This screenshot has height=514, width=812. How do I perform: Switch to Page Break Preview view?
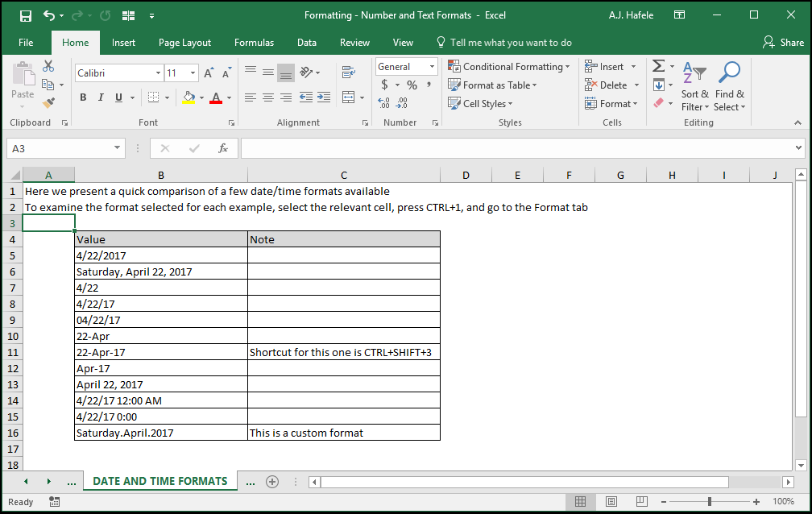[x=641, y=502]
